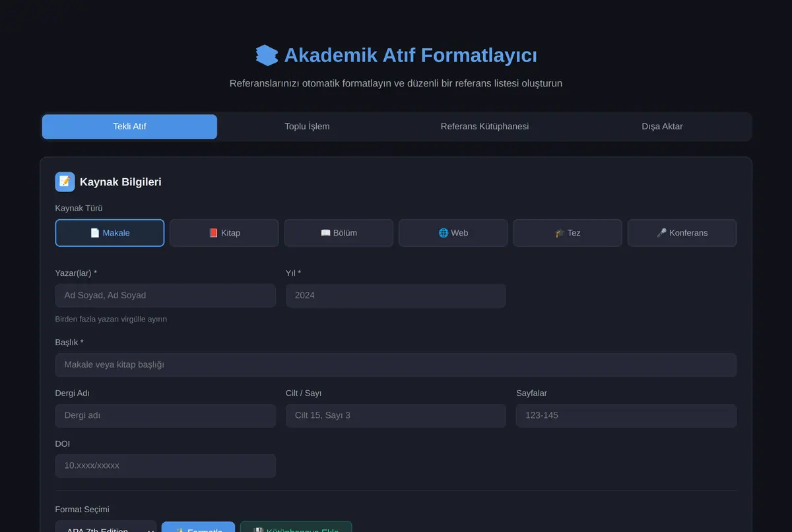Choose Tez as source type
The height and width of the screenshot is (532, 792).
click(x=568, y=233)
